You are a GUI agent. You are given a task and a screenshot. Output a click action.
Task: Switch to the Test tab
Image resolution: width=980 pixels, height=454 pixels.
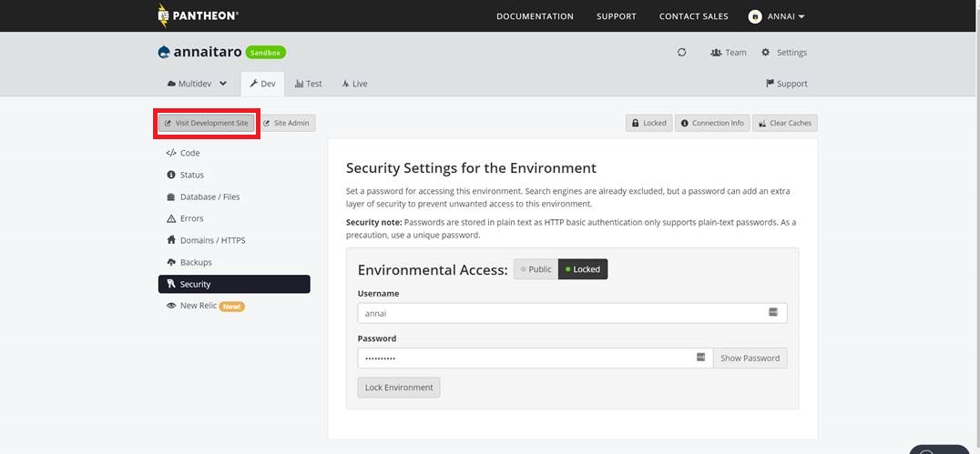309,84
